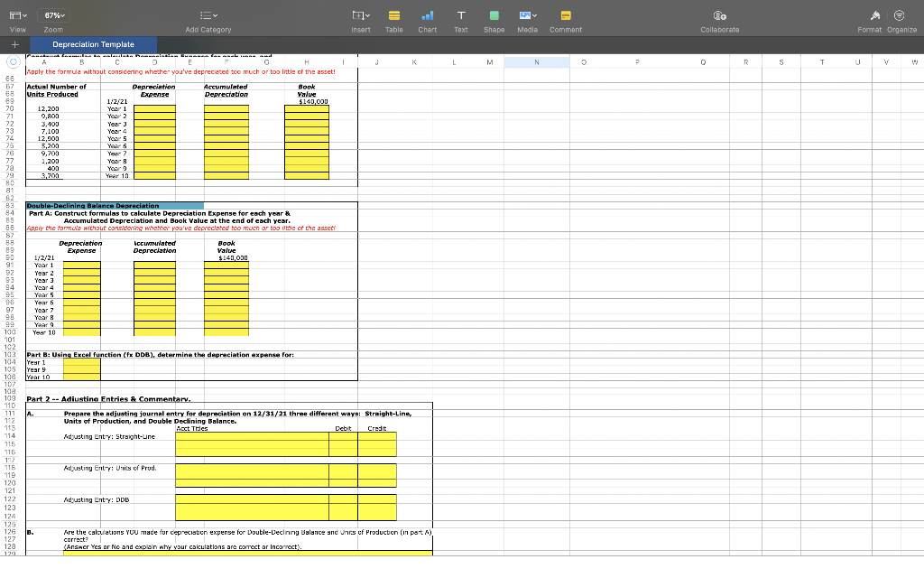
Task: Click the Media icon in the toolbar
Action: 524,14
